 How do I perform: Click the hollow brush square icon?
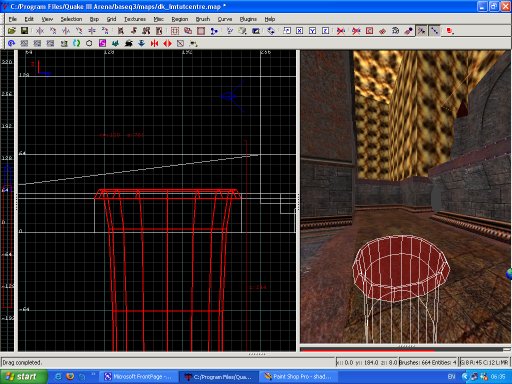(201, 31)
